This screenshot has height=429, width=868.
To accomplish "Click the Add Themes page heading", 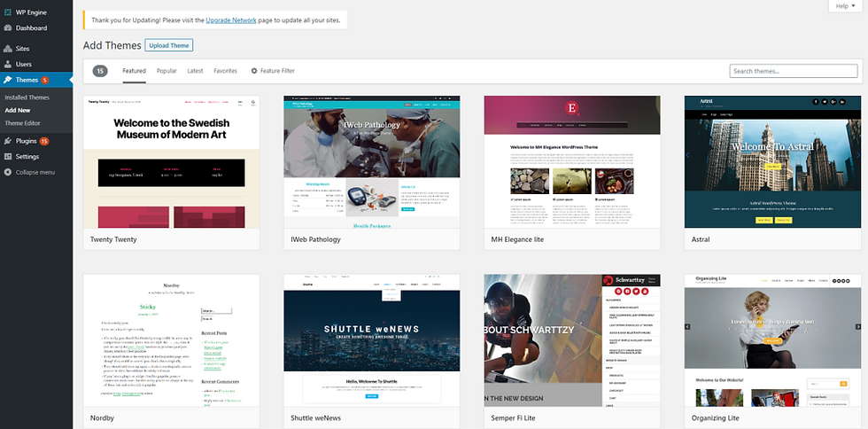I will [112, 45].
